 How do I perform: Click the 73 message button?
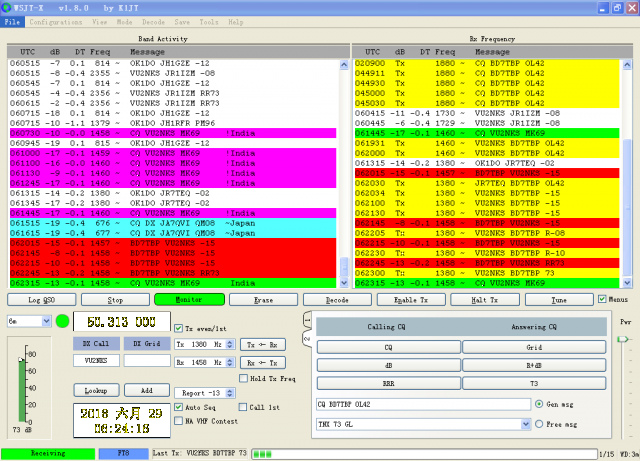534,383
